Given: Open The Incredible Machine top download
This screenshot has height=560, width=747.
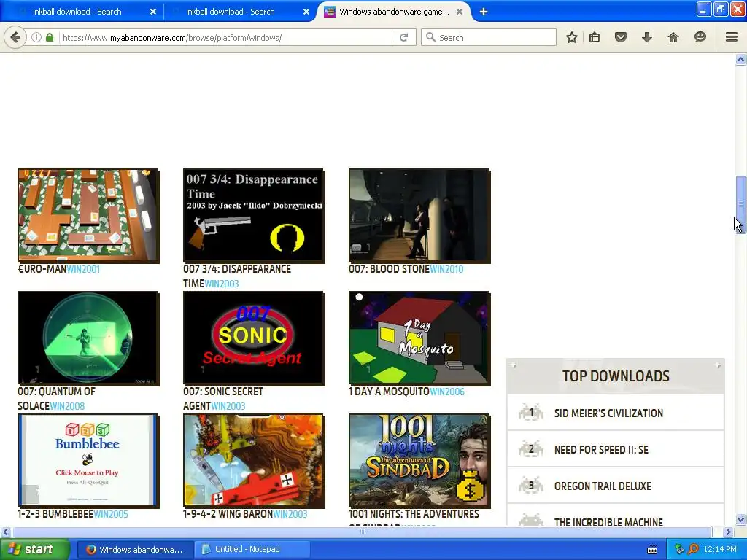Looking at the screenshot, I should pos(608,522).
